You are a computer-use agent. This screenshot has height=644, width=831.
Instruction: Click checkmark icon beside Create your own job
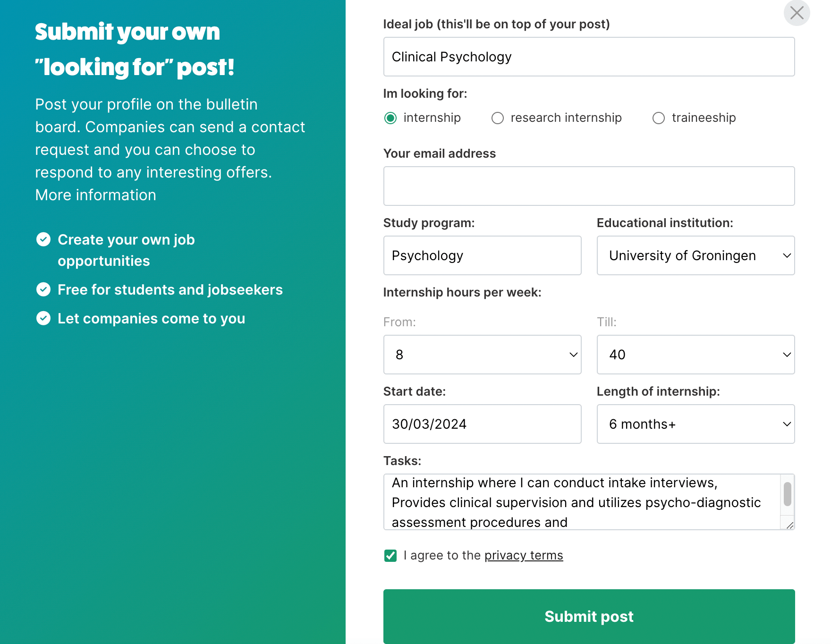[x=43, y=239]
